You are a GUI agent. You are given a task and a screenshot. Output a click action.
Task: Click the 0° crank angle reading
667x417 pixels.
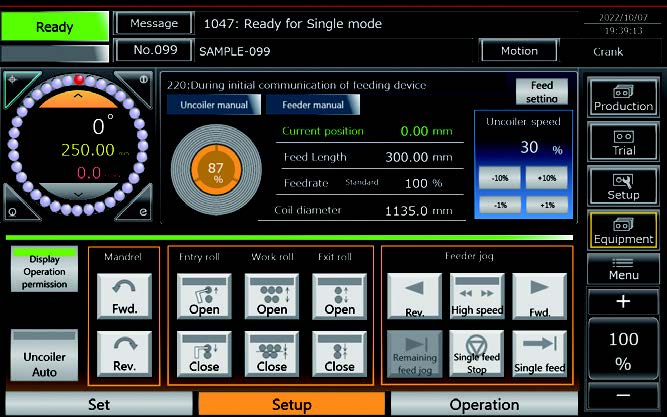pyautogui.click(x=103, y=125)
